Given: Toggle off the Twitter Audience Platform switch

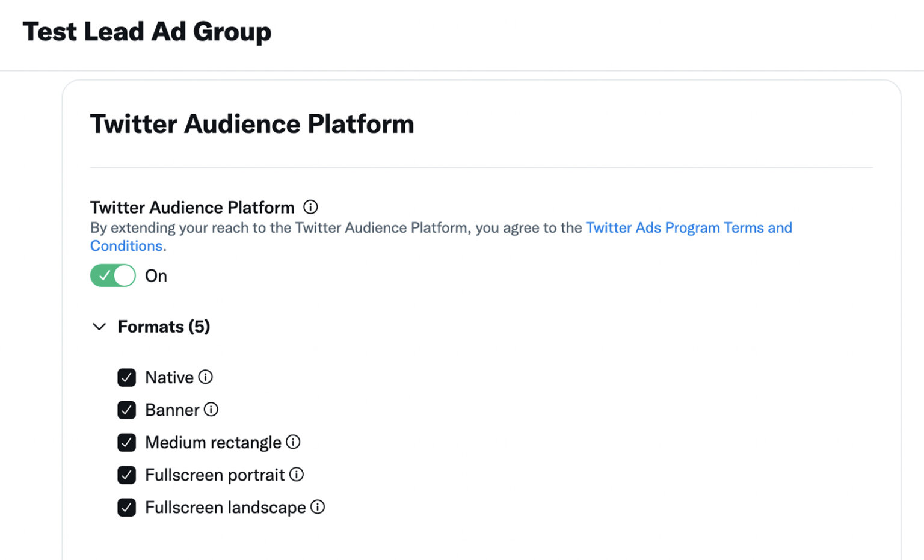Looking at the screenshot, I should coord(112,275).
